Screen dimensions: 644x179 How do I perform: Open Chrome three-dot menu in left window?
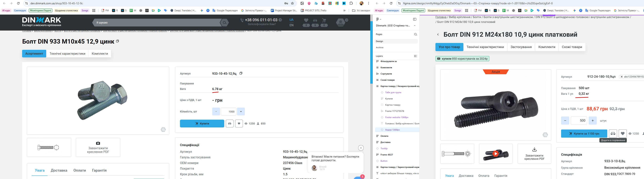[x=368, y=3]
